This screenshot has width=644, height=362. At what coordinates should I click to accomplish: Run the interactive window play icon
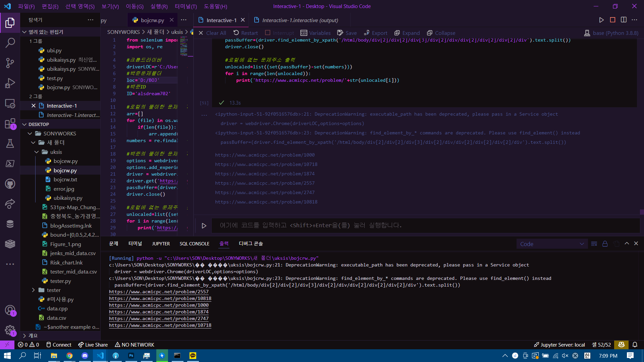coord(601,20)
